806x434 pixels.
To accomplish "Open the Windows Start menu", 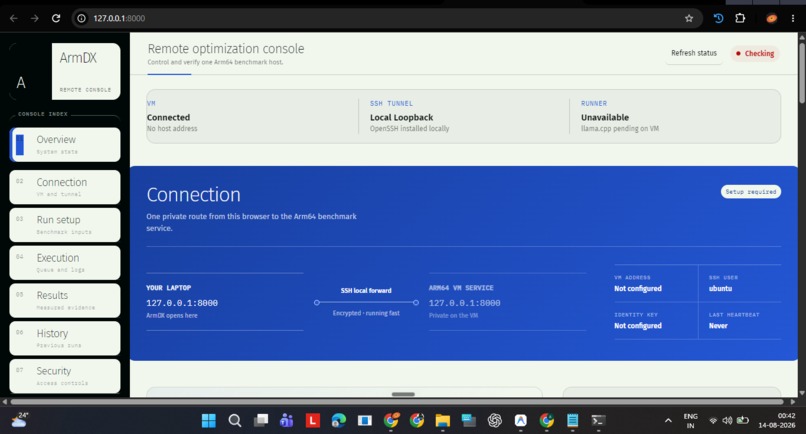I will [x=209, y=421].
